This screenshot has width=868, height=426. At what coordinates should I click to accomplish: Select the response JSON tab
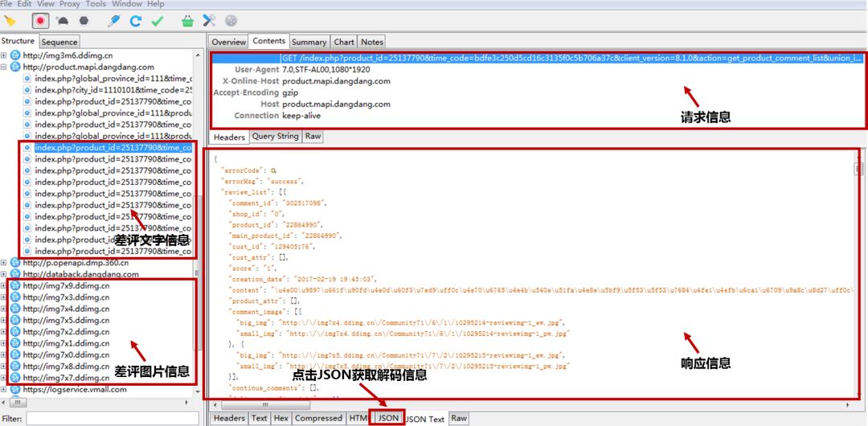(388, 418)
